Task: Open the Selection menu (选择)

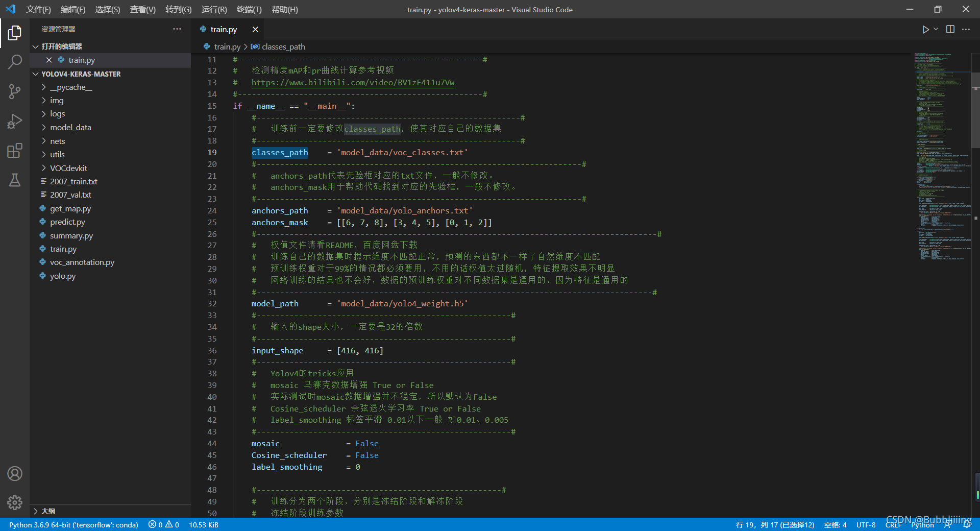Action: (107, 9)
